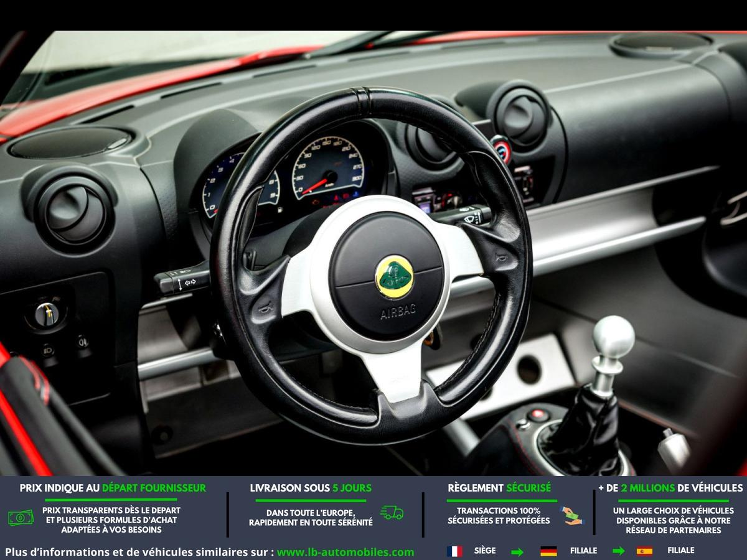
Task: Click the 'PRIX INDIQUE AU DÉPART FOURNISSEUR' heading
Action: point(113,488)
